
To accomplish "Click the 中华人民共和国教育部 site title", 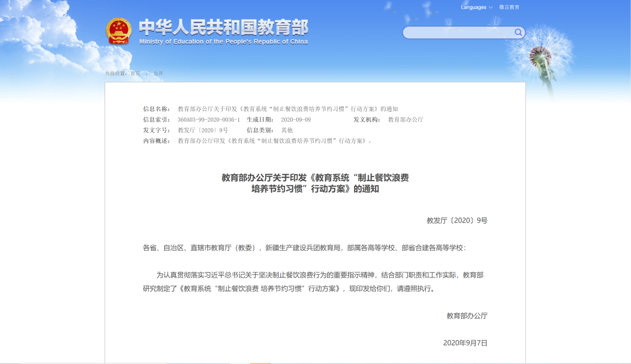I will (x=223, y=27).
